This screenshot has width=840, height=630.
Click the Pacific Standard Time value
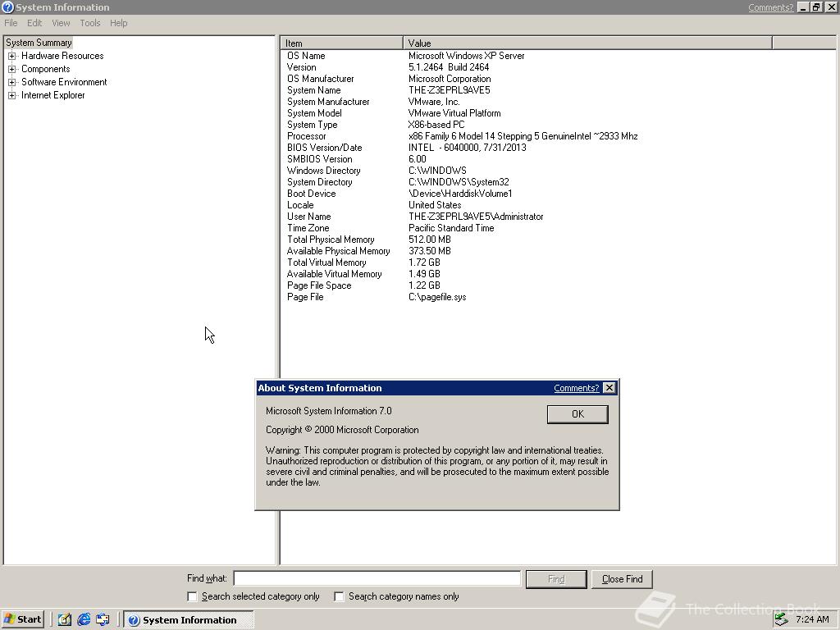point(451,228)
